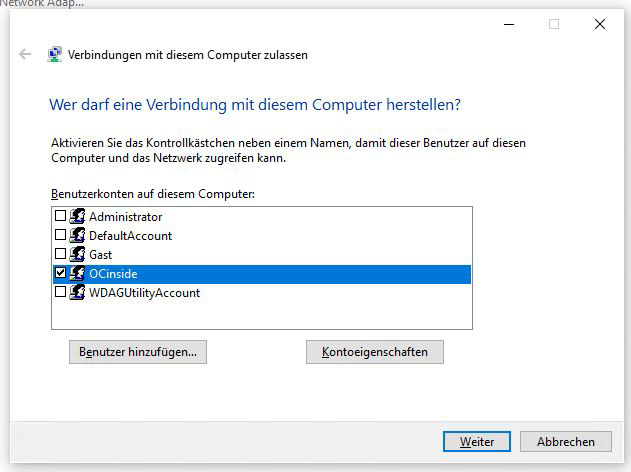Open Kontoeigenschaften for selected account
631x472 pixels.
(375, 352)
